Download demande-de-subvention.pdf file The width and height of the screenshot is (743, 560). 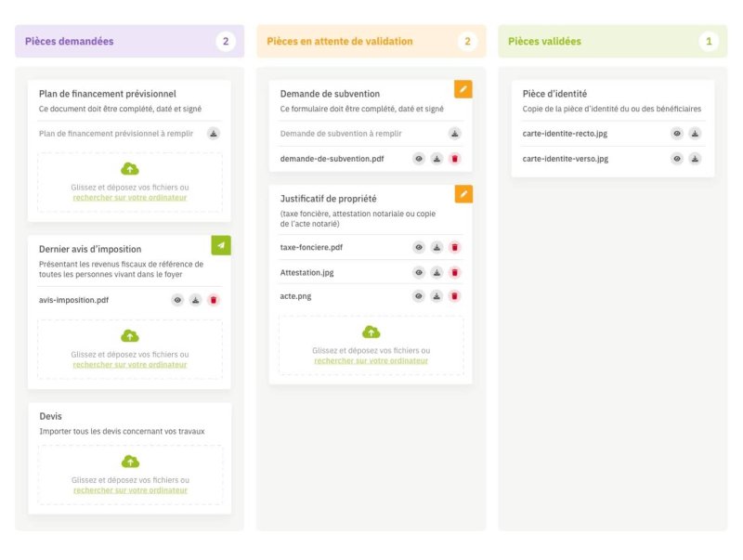437,159
